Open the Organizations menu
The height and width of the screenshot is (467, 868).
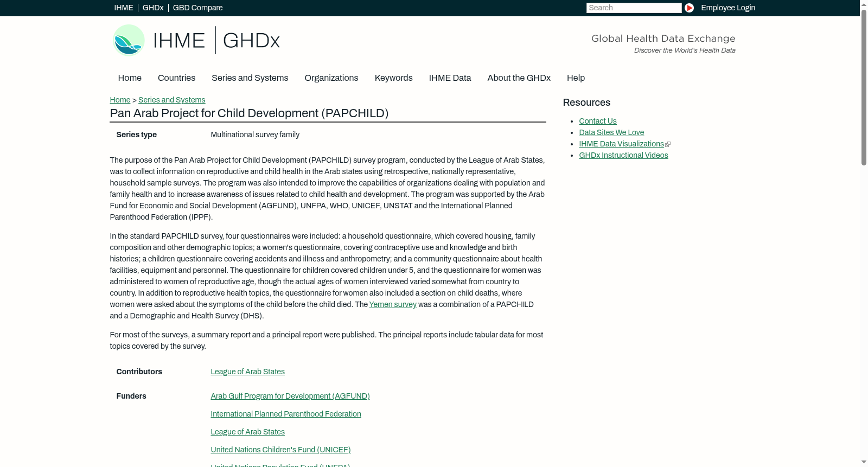point(331,78)
